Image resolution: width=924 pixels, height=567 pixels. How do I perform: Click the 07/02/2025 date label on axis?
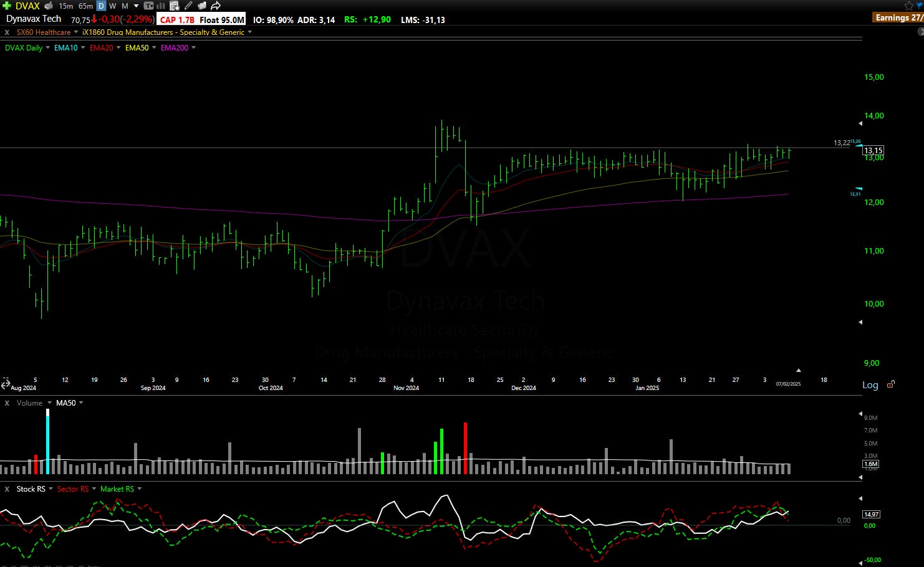788,384
